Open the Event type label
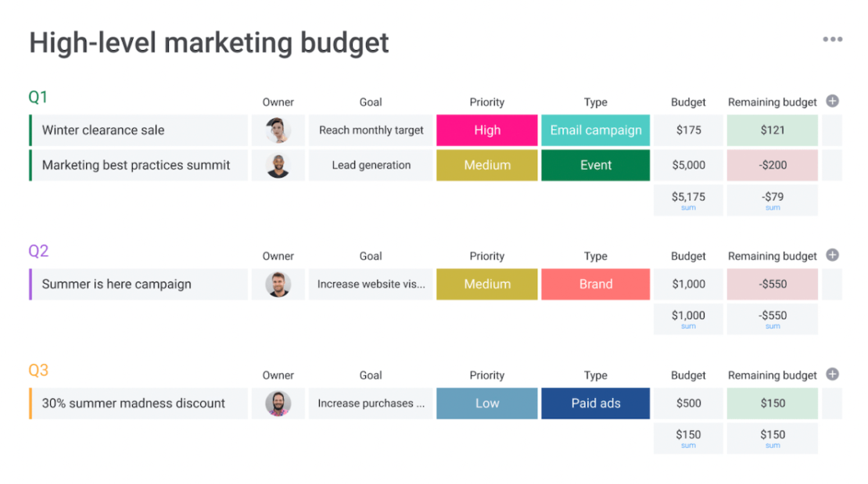 [595, 165]
